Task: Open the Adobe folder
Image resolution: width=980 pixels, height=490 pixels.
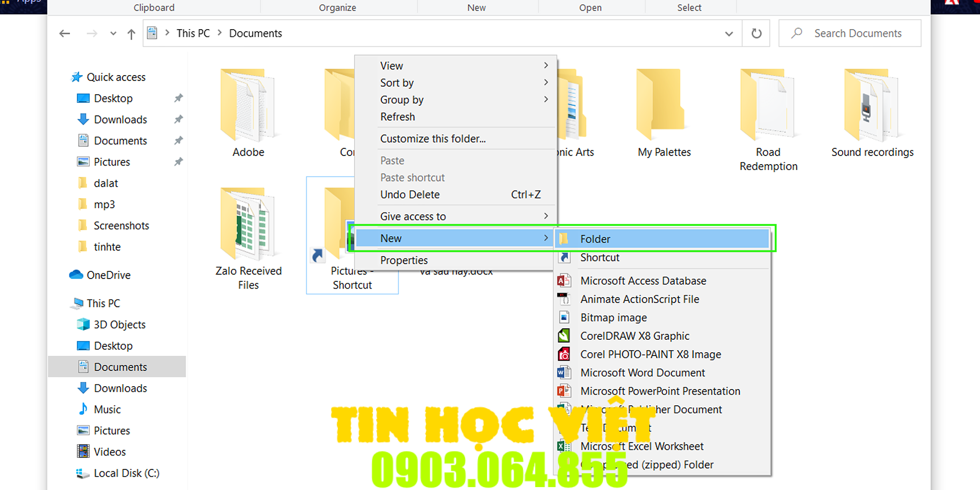Action: (248, 112)
